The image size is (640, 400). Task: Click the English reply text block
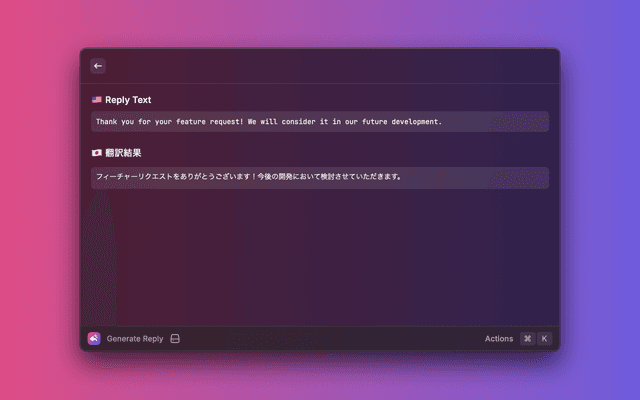coord(320,122)
